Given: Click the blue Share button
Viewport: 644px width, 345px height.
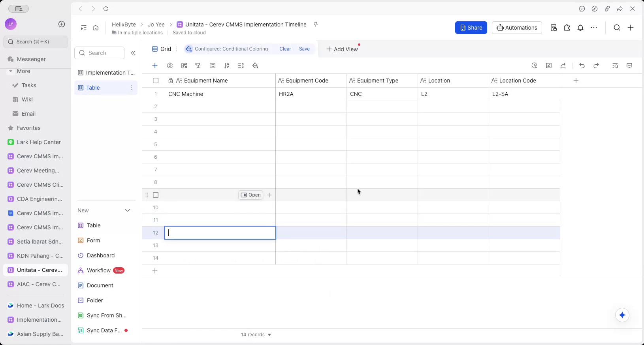Looking at the screenshot, I should [471, 28].
